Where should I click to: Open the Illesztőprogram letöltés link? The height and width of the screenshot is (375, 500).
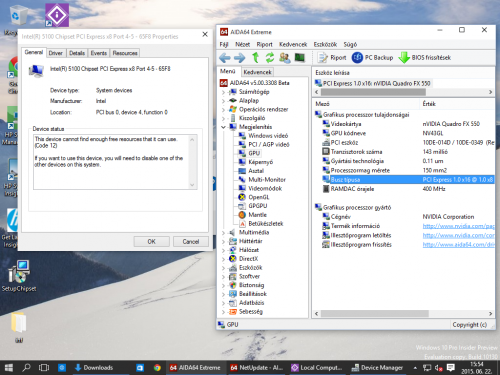pyautogui.click(x=458, y=235)
